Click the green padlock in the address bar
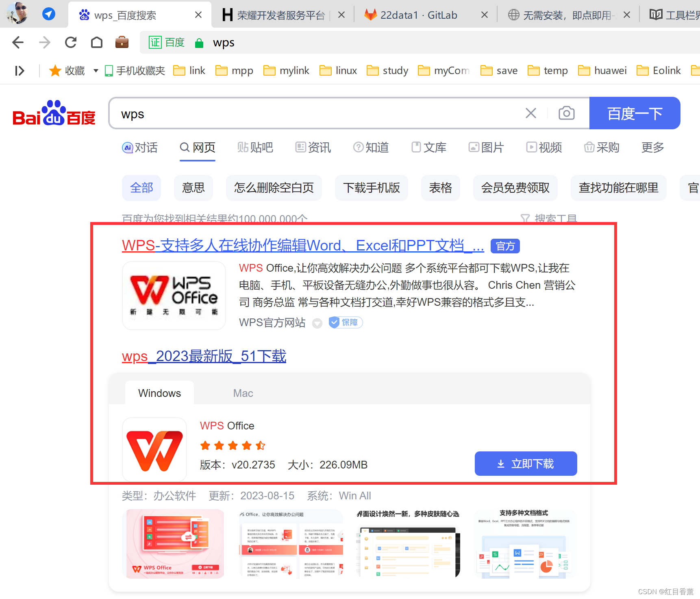Viewport: 700px width, 599px height. tap(199, 43)
